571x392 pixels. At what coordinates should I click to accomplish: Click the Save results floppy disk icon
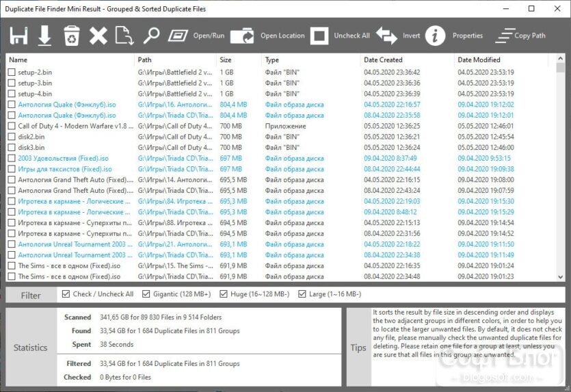tap(18, 36)
